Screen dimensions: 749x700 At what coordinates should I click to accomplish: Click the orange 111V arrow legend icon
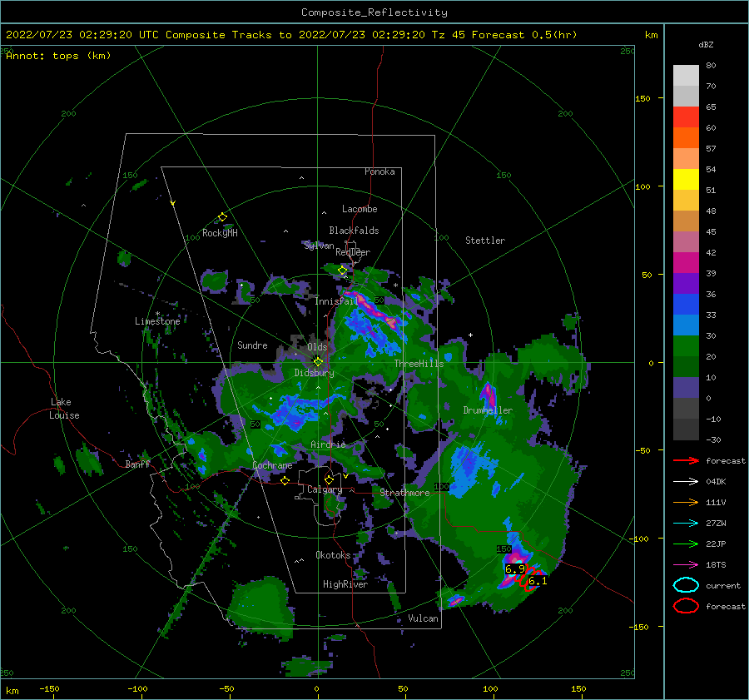(x=686, y=502)
